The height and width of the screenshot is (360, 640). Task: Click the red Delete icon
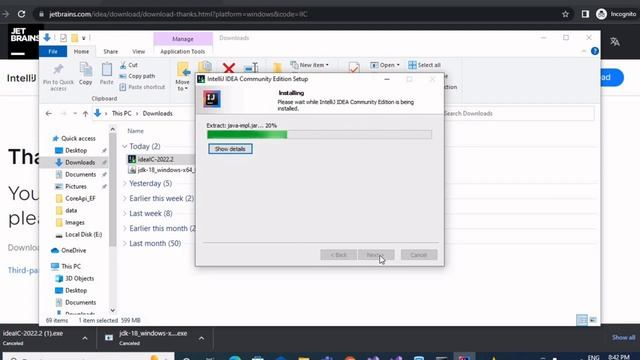coord(229,68)
